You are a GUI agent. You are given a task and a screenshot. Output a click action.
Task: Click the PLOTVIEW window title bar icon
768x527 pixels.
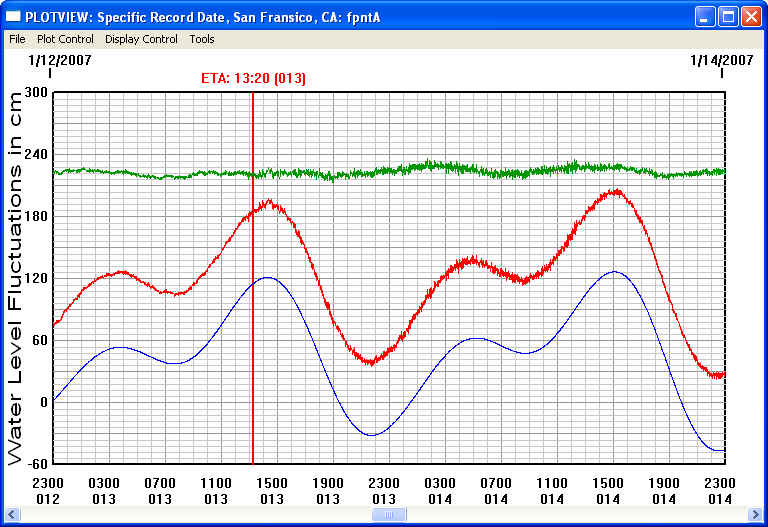tap(13, 17)
